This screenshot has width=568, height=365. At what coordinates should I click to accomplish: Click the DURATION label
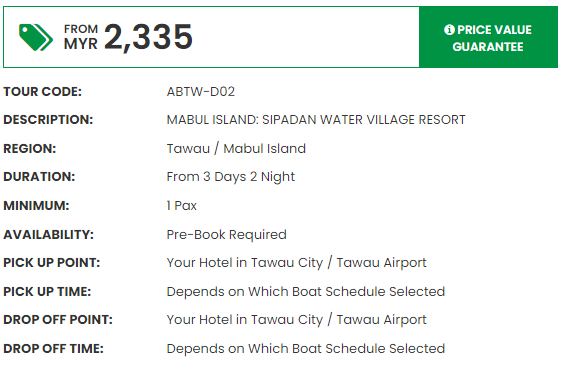39,177
